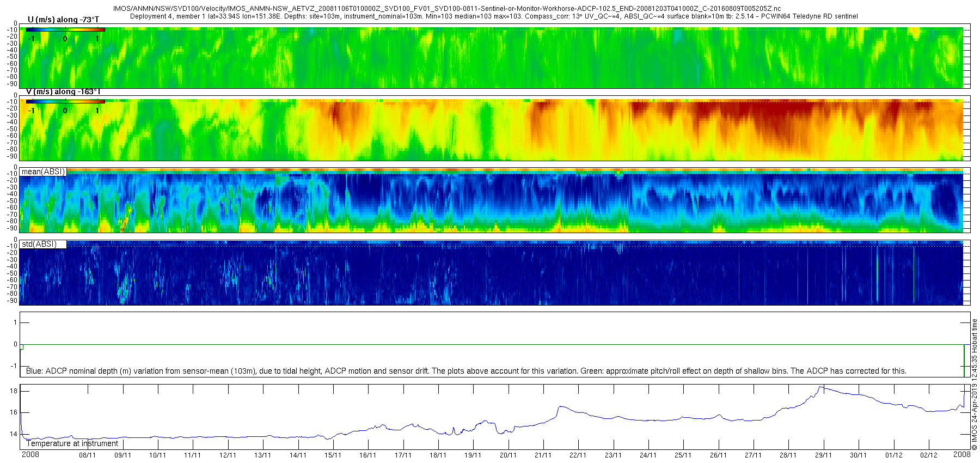The image size is (980, 463).
Task: Click the '18/11' date tick label
Action: point(438,455)
